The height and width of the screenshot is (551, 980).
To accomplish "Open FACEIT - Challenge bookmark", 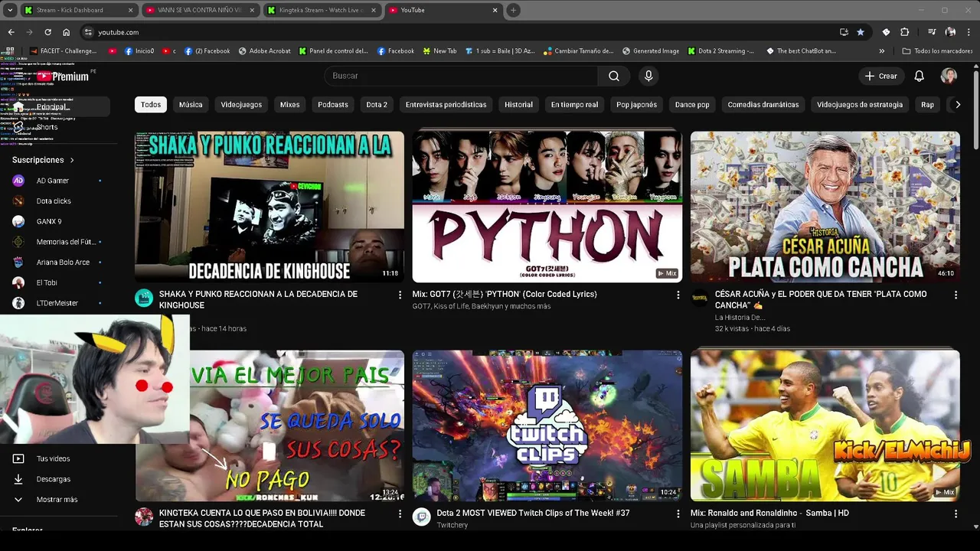I will pos(64,51).
